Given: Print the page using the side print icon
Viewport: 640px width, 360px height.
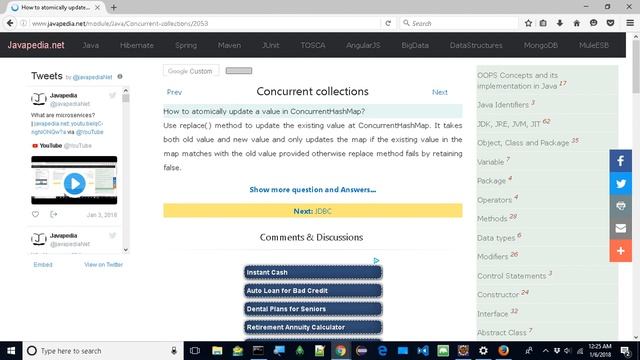Looking at the screenshot, I should click(621, 206).
